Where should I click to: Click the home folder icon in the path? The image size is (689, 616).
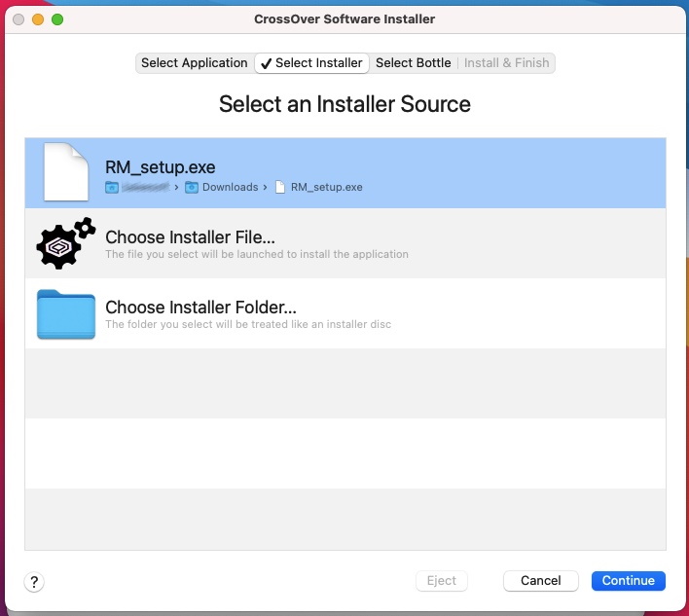point(112,187)
